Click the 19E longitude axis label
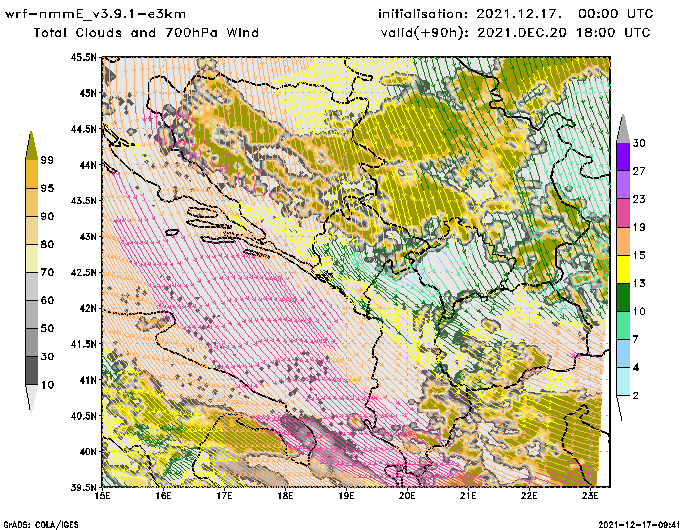This screenshot has width=700, height=530. pyautogui.click(x=346, y=496)
